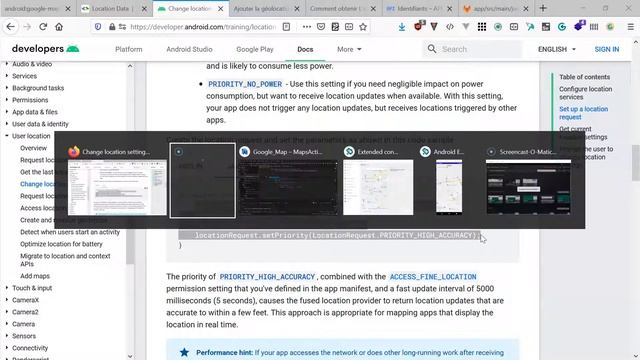Expand Sensors sidebar section
The image size is (640, 360).
point(24,336)
